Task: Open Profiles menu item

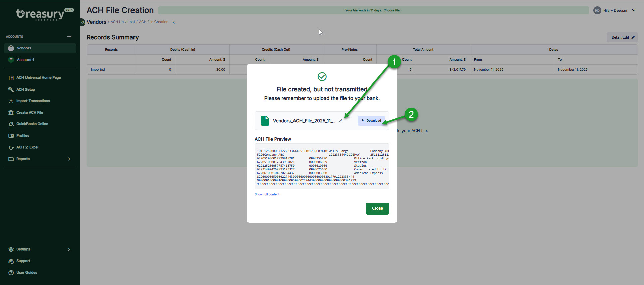Action: (23, 136)
